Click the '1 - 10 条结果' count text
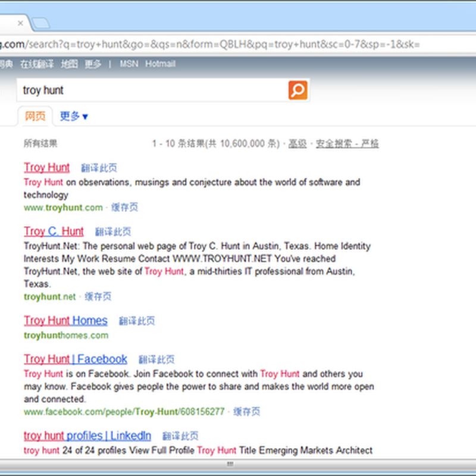This screenshot has width=476, height=476. tap(215, 143)
